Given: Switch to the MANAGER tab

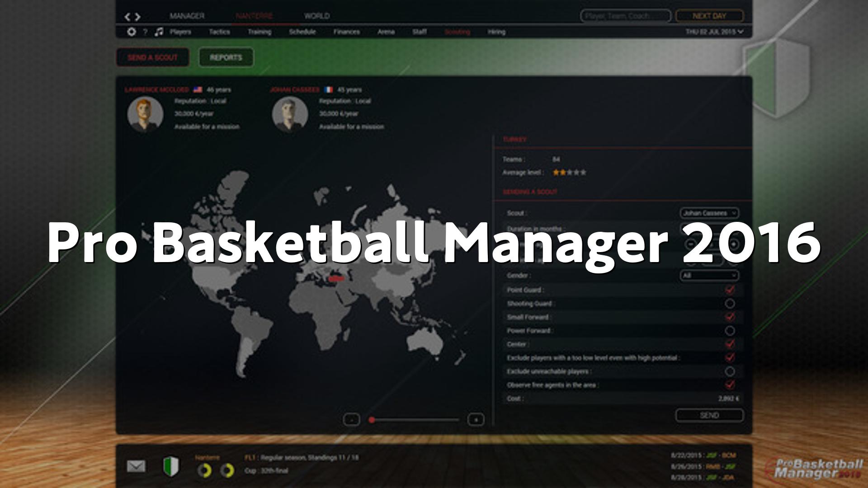Looking at the screenshot, I should tap(187, 16).
